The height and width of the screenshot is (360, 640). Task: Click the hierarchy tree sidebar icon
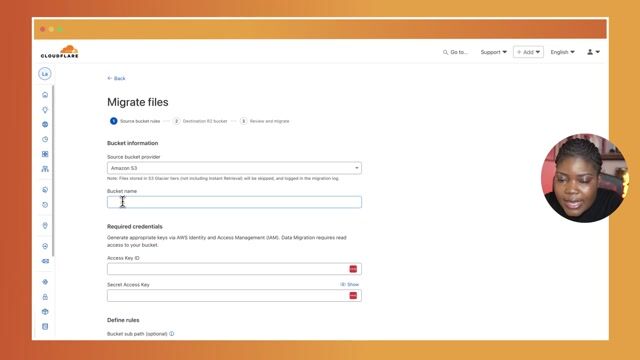tap(45, 169)
